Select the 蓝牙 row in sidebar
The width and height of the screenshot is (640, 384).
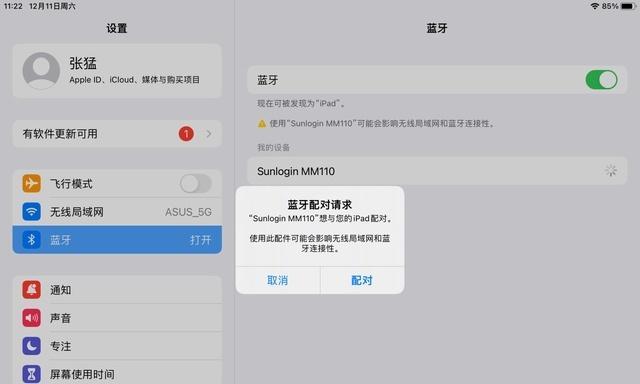(x=117, y=240)
